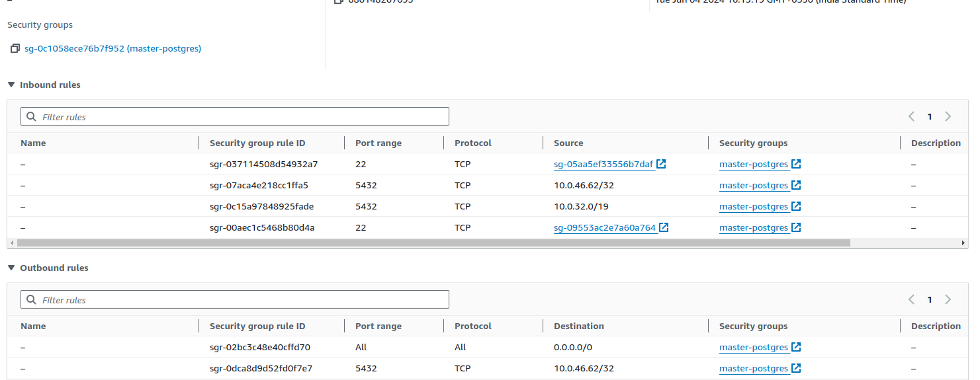Collapse the Outbound rules section
This screenshot has height=380, width=980.
[11, 268]
